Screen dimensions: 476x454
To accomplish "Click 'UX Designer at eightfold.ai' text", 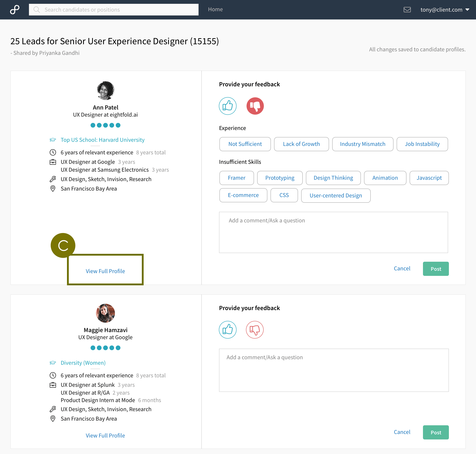I will click(x=105, y=115).
